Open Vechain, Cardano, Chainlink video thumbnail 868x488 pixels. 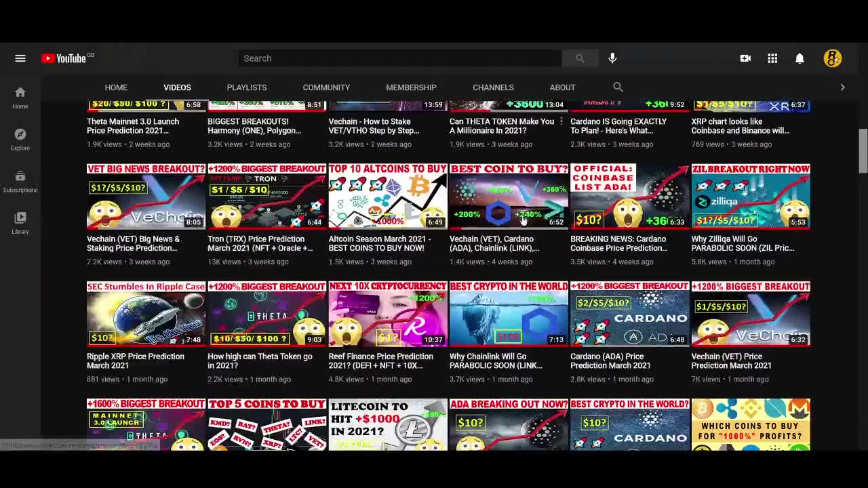[509, 196]
